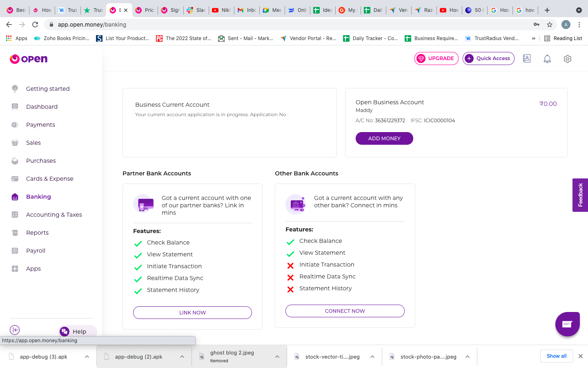588x368 pixels.
Task: Select Accounting & Taxes in the sidebar
Action: click(x=54, y=215)
